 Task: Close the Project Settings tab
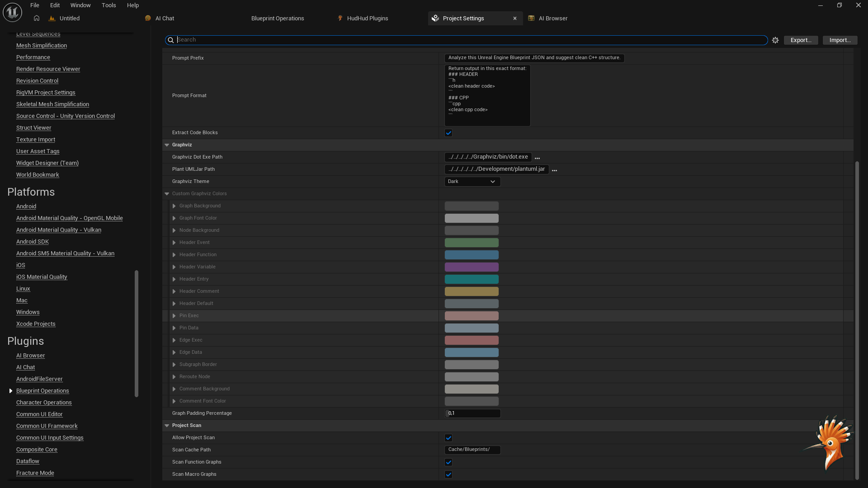point(514,19)
